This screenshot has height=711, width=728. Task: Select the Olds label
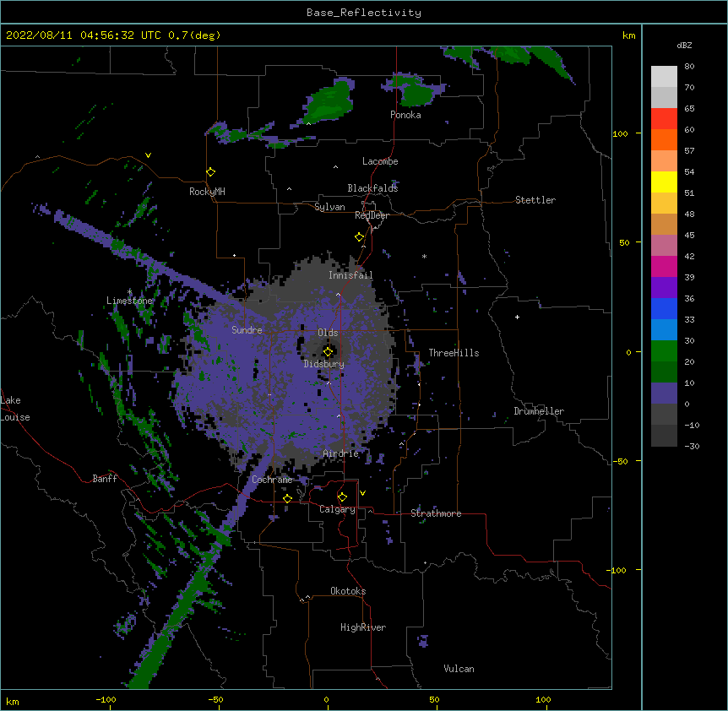tap(328, 333)
